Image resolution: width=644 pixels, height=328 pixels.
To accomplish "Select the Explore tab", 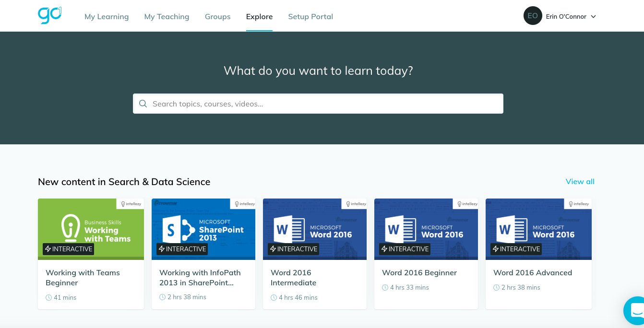I will [x=259, y=17].
